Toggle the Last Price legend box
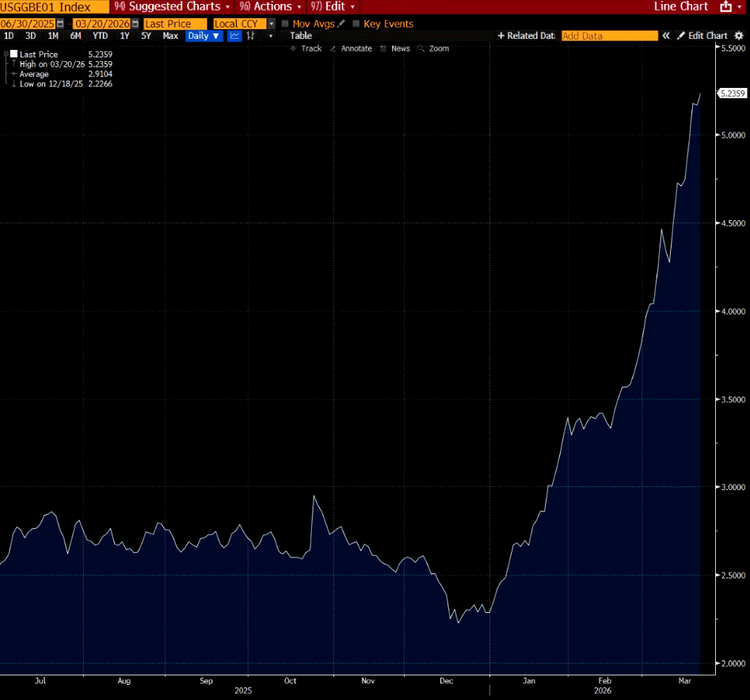Viewport: 750px width, 700px height. [x=13, y=55]
